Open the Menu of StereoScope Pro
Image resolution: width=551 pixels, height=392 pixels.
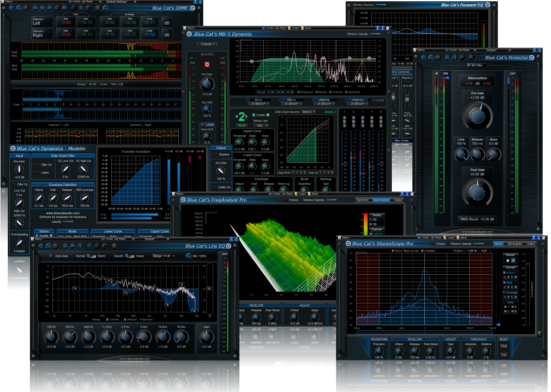click(x=344, y=237)
